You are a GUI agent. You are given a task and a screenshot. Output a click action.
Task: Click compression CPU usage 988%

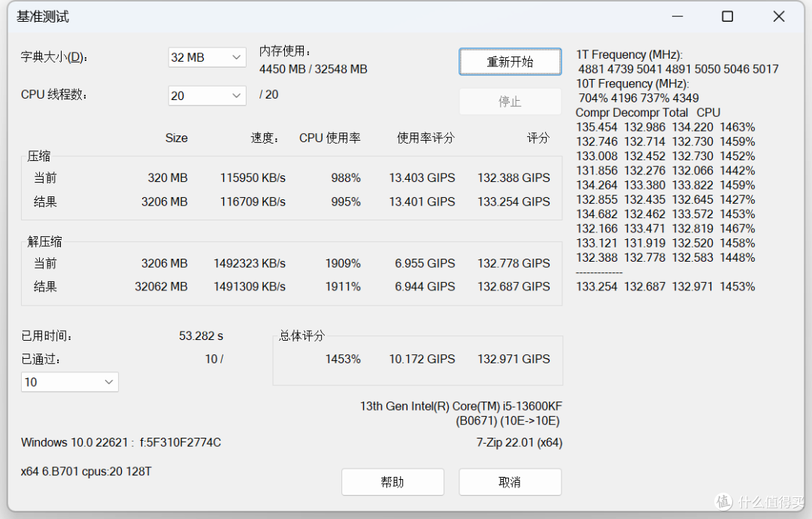pos(346,178)
